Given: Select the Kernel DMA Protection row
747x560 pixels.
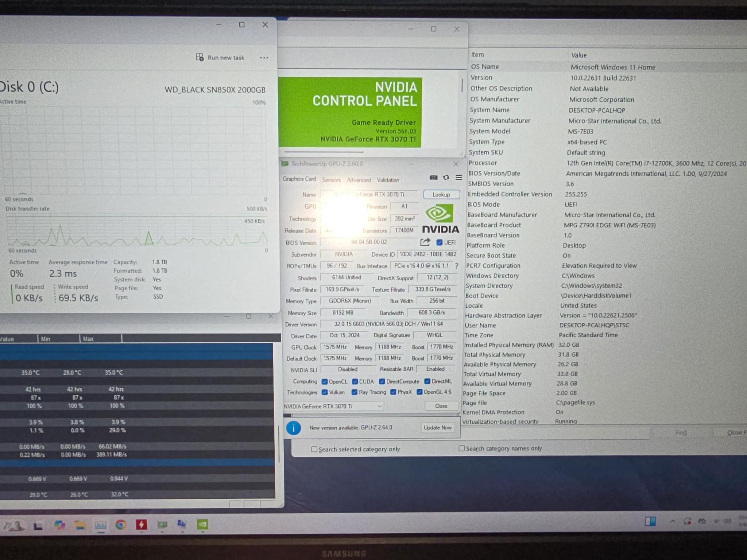Looking at the screenshot, I should (604, 412).
